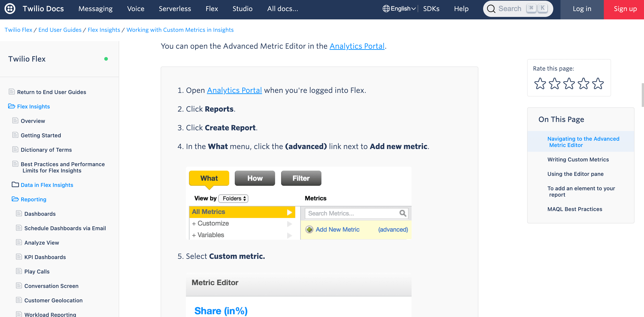Rate page with fifth star
This screenshot has height=317, width=644.
[598, 83]
